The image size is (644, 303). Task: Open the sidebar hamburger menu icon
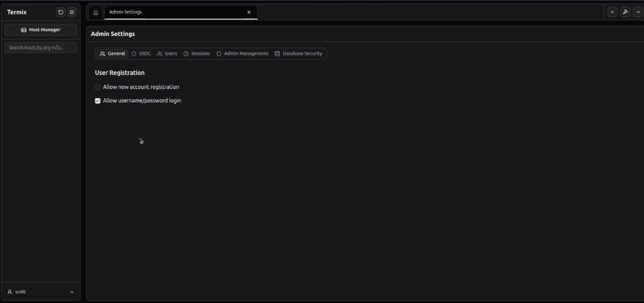(71, 12)
